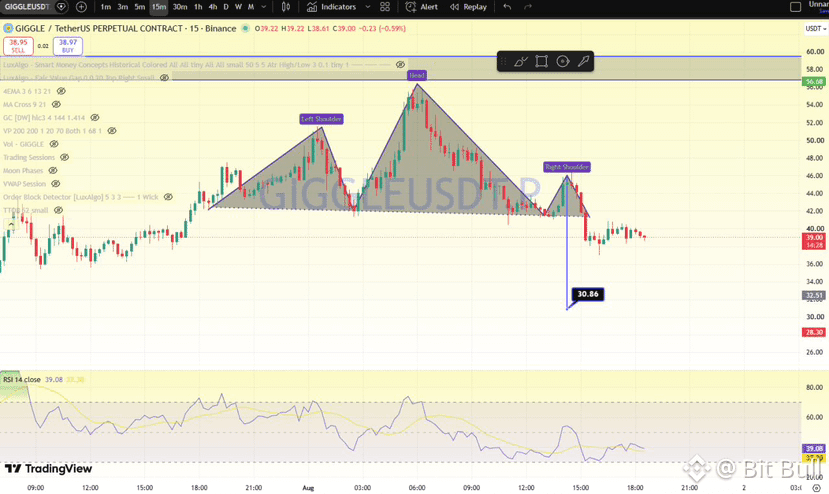Click the Right Shoulder pattern label
Image resolution: width=829 pixels, height=494 pixels.
pos(567,167)
